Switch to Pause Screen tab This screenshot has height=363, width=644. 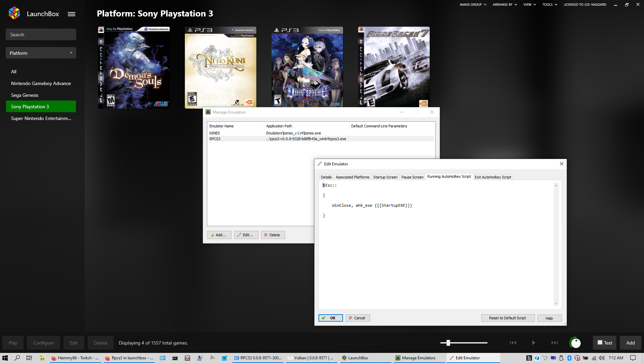pyautogui.click(x=412, y=177)
